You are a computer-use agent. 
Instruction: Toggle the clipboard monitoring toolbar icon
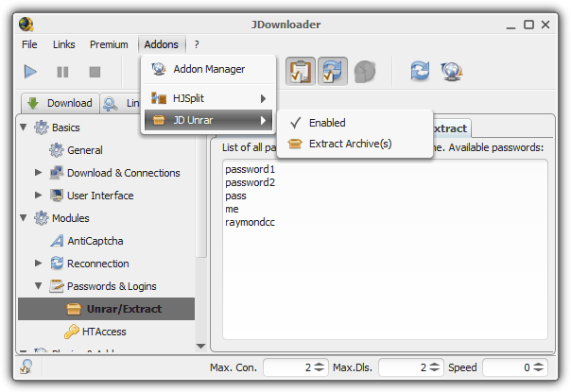[300, 72]
